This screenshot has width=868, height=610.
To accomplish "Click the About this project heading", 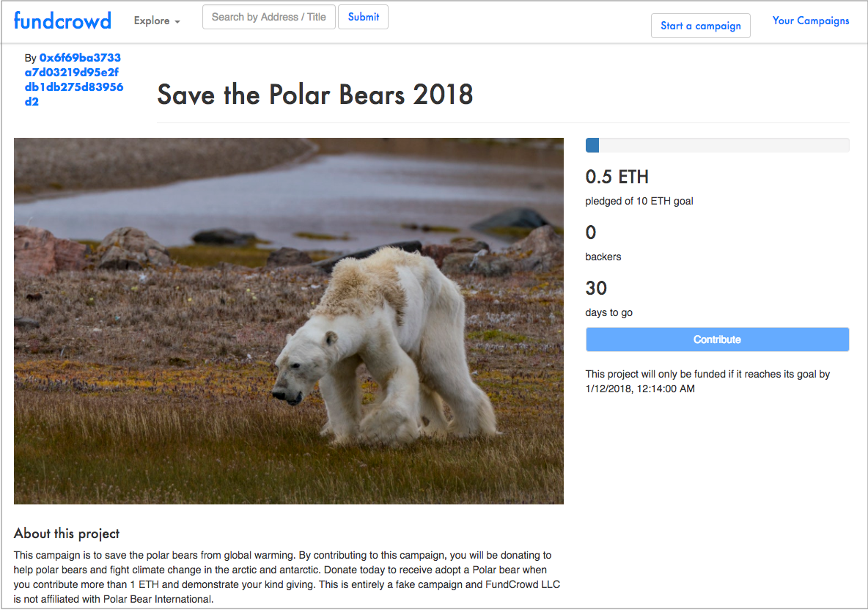I will pos(67,533).
